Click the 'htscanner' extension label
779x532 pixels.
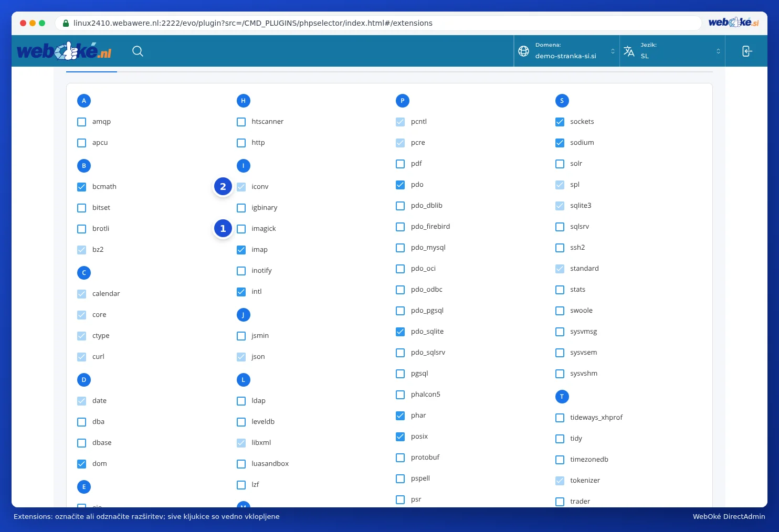pos(267,122)
